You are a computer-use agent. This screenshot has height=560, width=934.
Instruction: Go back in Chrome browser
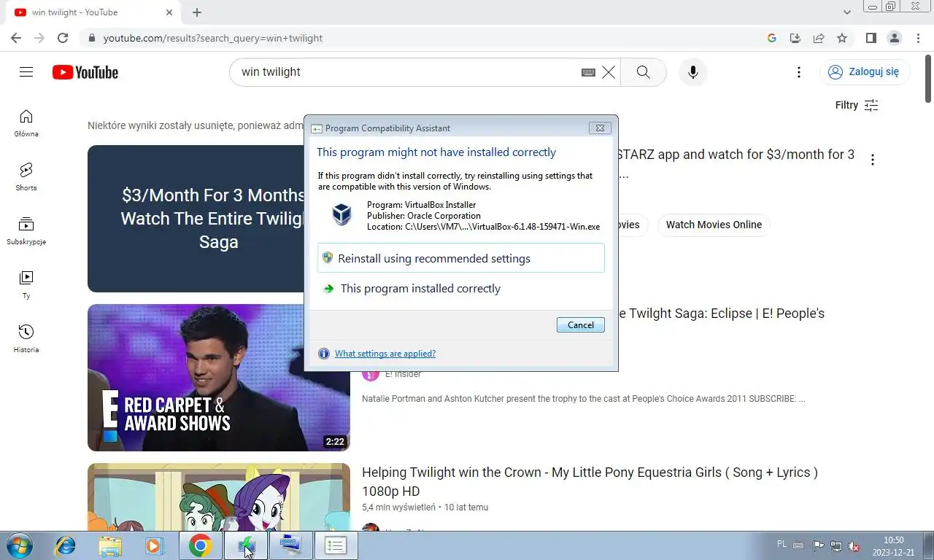(x=16, y=38)
